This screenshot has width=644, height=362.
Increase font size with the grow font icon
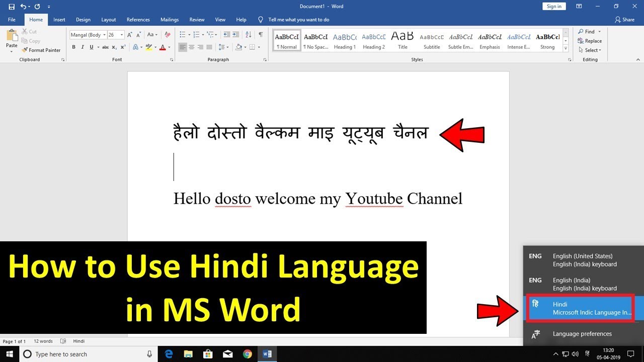point(130,35)
